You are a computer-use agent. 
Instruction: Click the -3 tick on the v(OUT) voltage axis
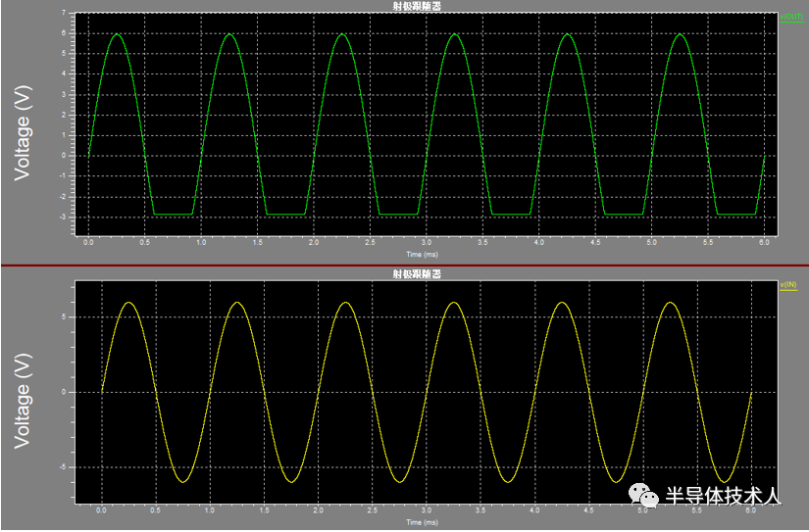click(x=63, y=218)
